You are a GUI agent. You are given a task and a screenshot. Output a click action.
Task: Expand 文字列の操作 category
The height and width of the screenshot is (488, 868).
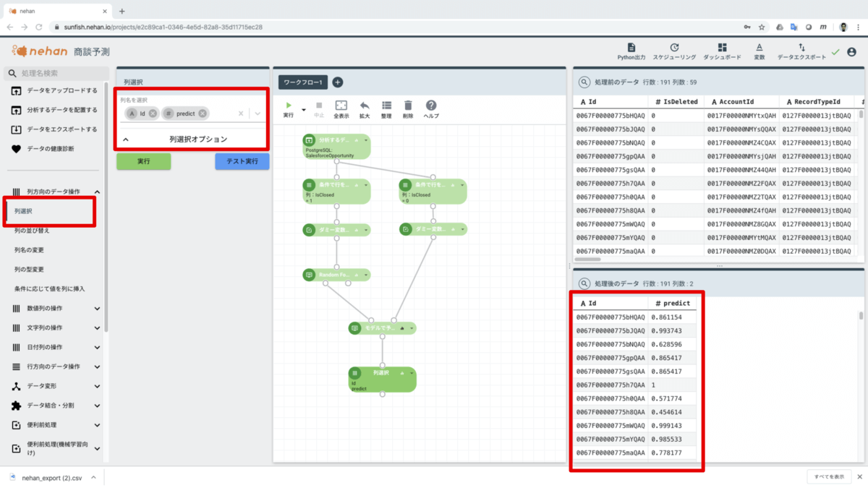[97, 328]
